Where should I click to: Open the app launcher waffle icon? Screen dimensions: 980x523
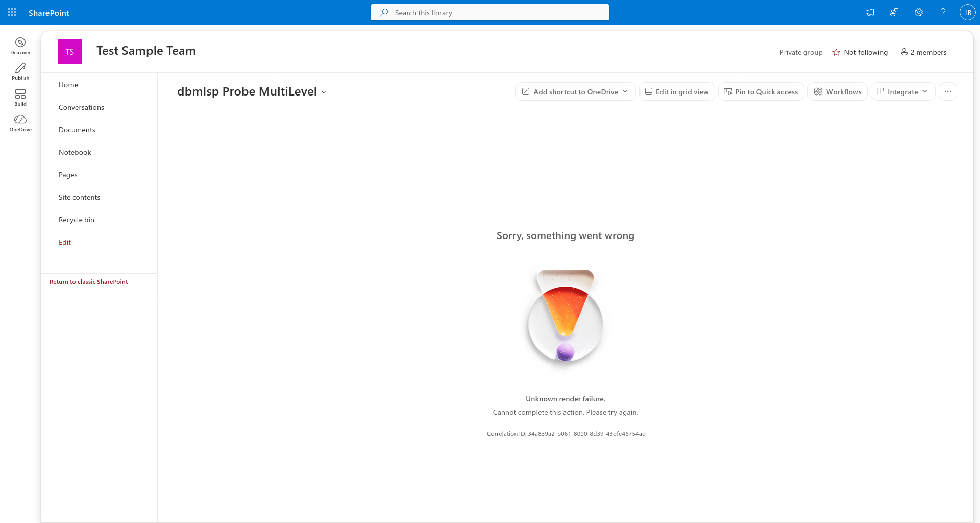click(12, 12)
